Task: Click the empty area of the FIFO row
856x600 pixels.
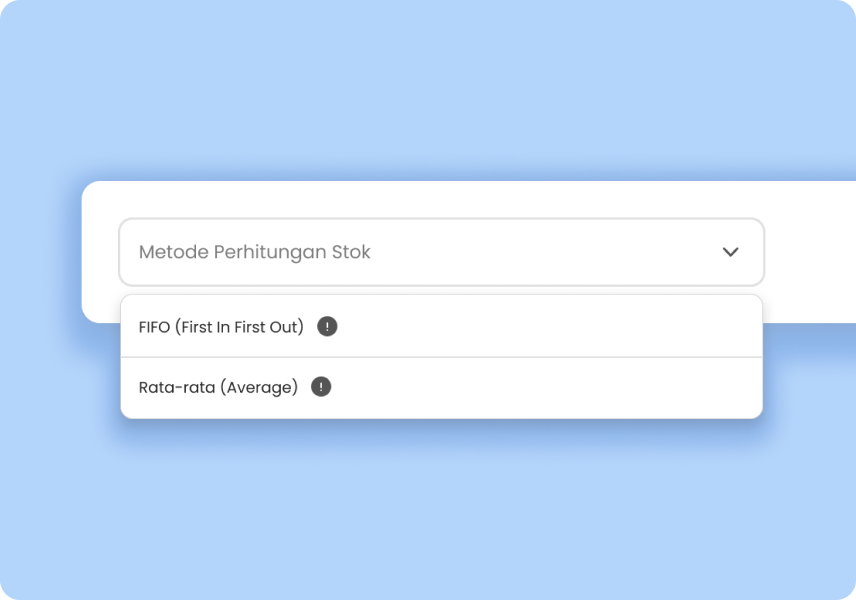Action: click(546, 326)
